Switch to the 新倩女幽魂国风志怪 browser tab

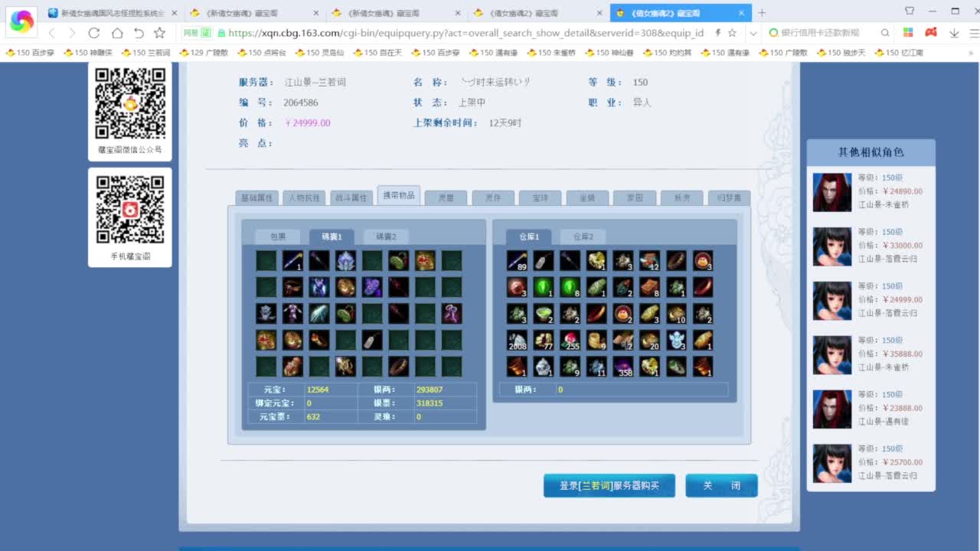point(112,13)
